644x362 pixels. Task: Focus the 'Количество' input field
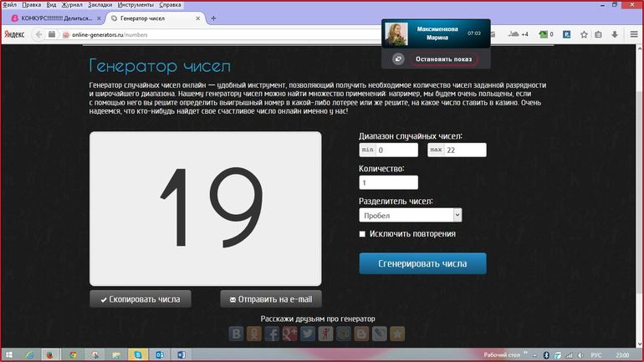coord(388,182)
